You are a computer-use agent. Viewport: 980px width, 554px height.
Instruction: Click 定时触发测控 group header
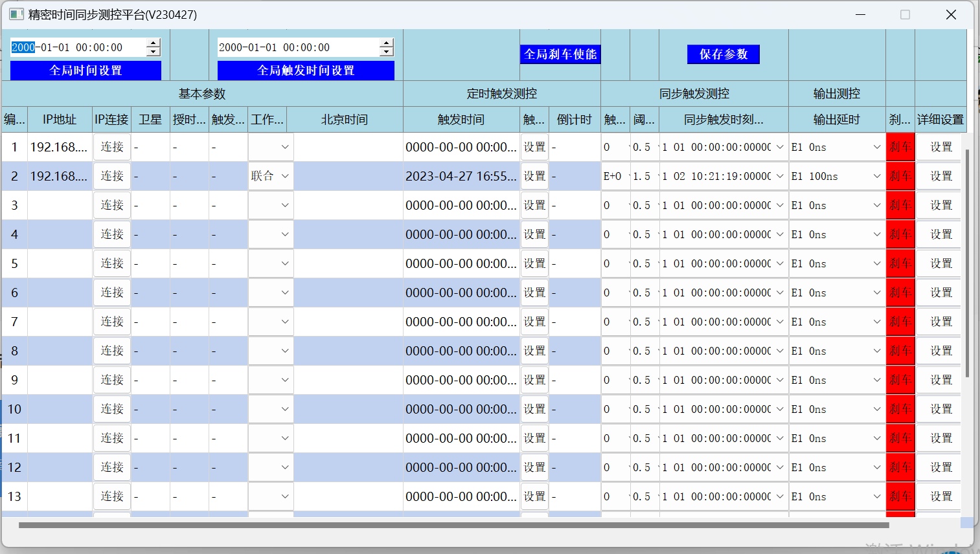point(502,94)
